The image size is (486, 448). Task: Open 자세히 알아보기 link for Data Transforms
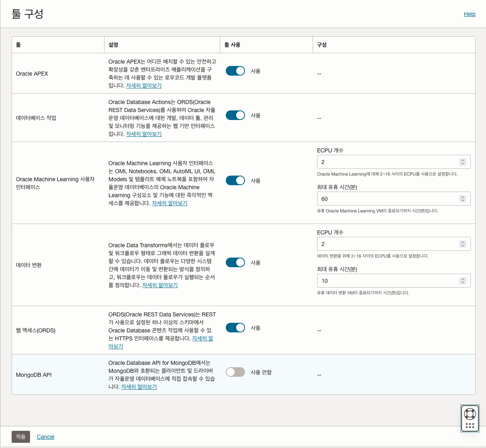point(160,285)
